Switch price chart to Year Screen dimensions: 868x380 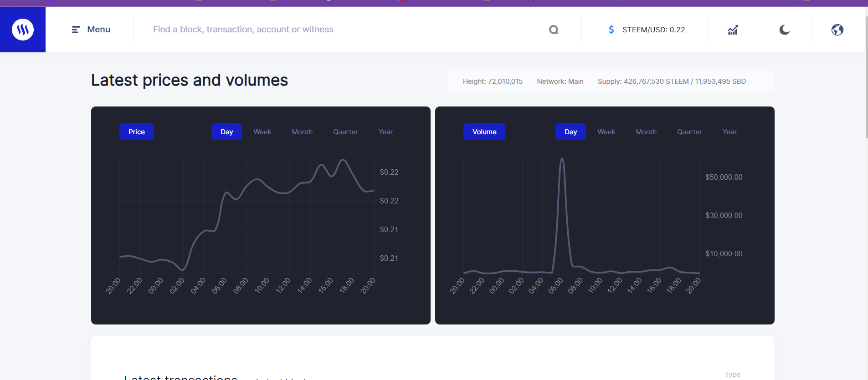coord(385,132)
